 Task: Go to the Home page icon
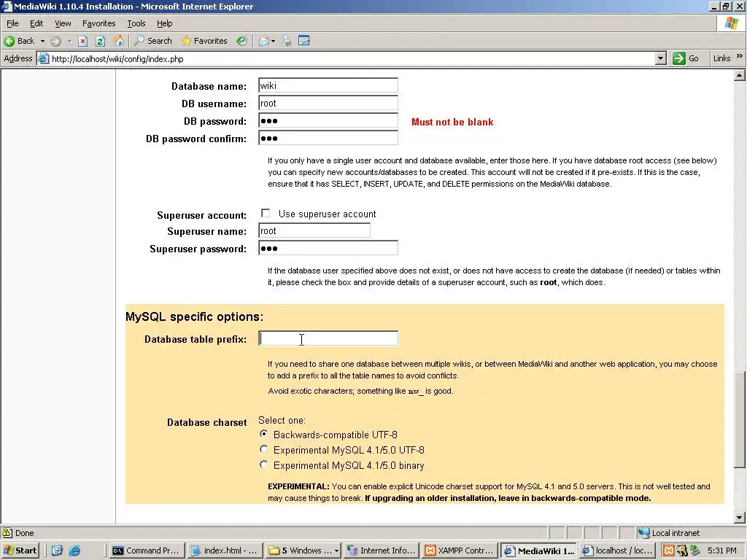point(118,41)
